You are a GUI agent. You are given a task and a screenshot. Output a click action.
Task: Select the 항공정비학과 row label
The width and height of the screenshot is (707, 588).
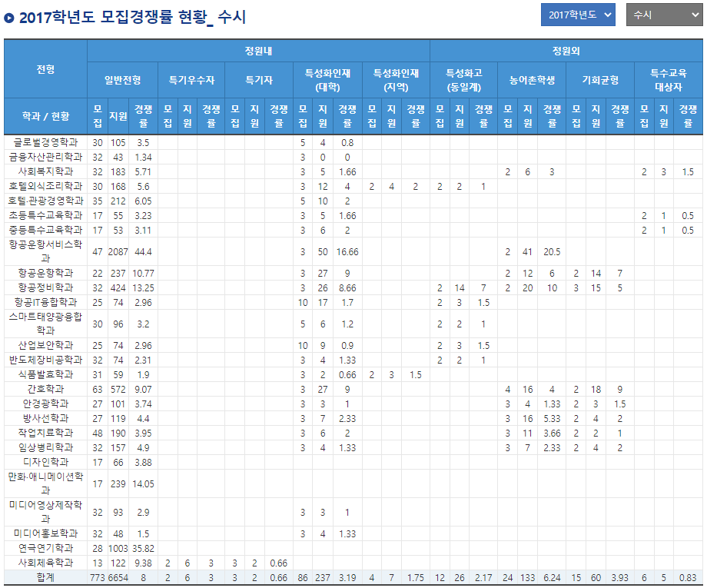[45, 287]
